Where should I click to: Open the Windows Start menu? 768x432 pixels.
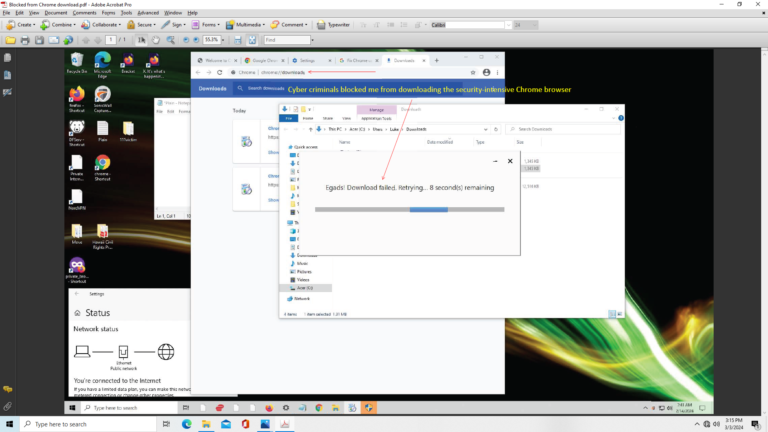click(10, 424)
